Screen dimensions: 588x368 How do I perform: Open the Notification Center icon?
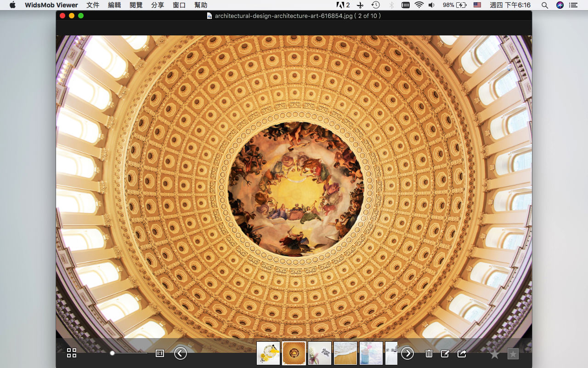(x=573, y=5)
